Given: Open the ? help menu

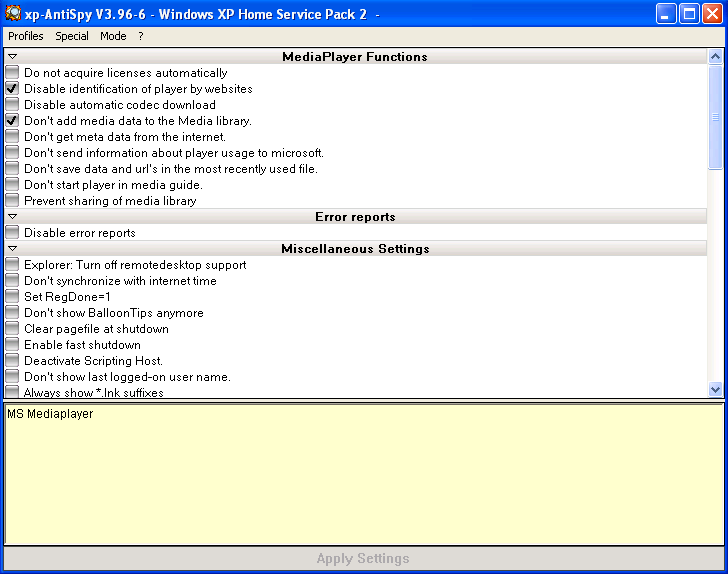Looking at the screenshot, I should (x=141, y=36).
